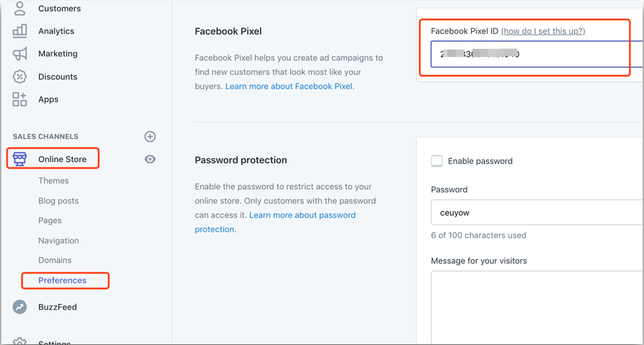Click the Online Store storefront icon
Screen dimensions: 644x345
coord(20,159)
